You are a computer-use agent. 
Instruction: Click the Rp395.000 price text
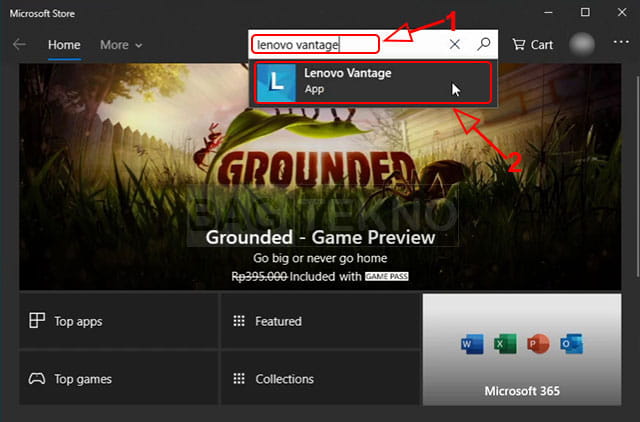coord(259,276)
